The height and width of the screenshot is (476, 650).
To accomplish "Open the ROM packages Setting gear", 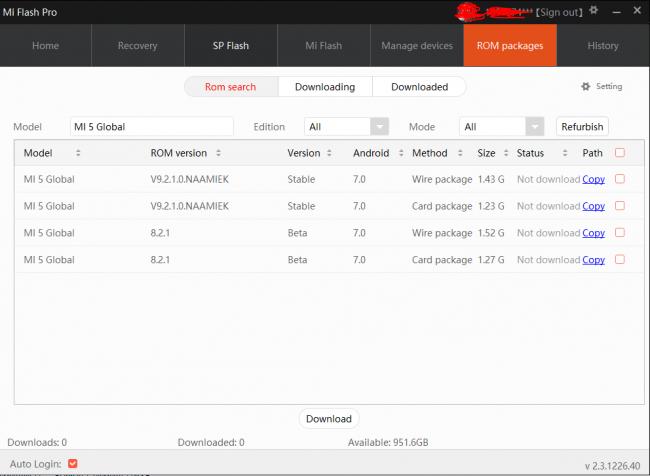I will click(586, 86).
